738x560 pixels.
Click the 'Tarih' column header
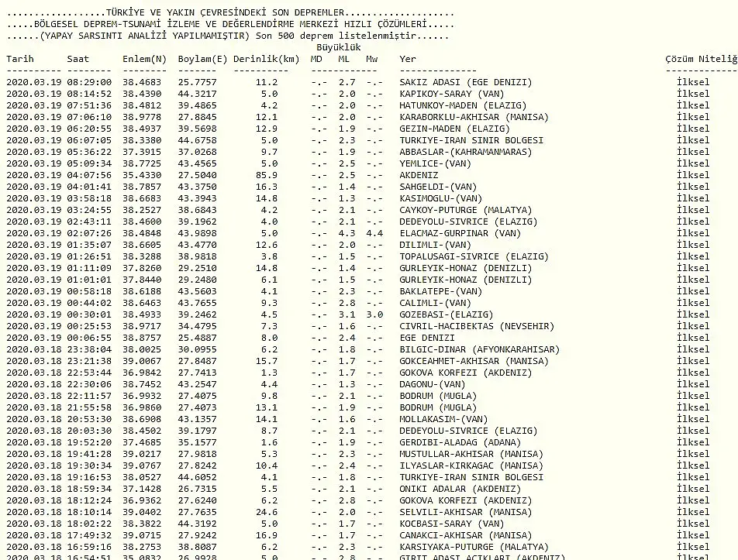pos(20,59)
